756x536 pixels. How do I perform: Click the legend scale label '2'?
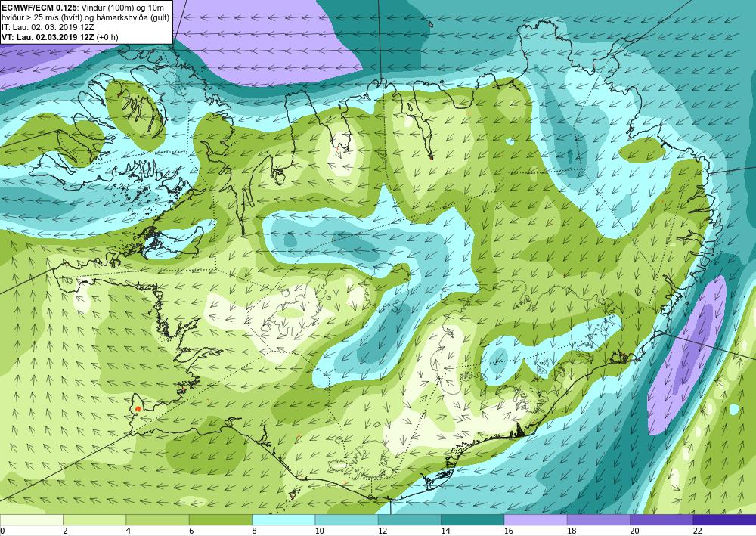coord(65,531)
